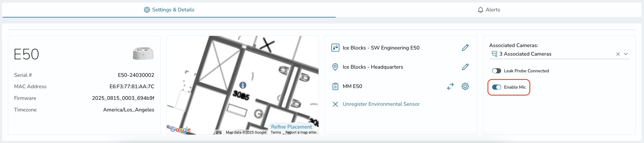Screen dimensions: 644x143
Task: Click the E50 device thumbnail image
Action: coord(143,54)
